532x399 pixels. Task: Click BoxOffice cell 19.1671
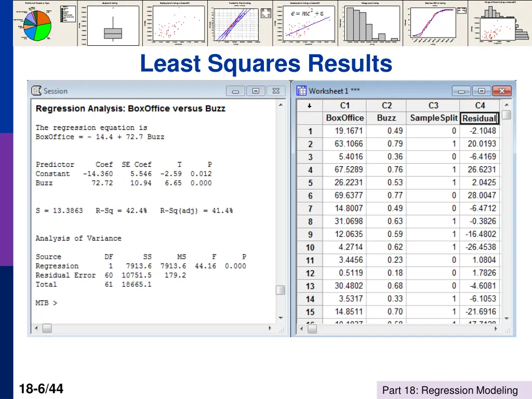[x=345, y=131]
